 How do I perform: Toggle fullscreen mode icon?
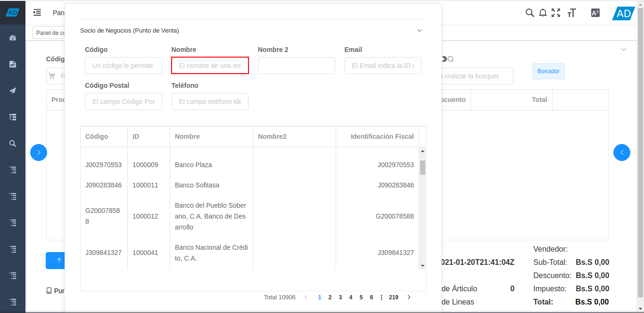[x=556, y=13]
